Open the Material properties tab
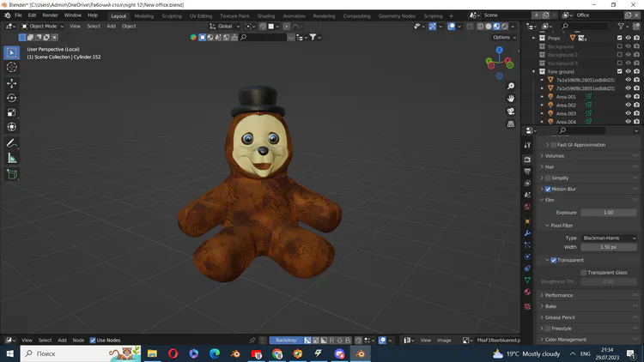 (528, 292)
